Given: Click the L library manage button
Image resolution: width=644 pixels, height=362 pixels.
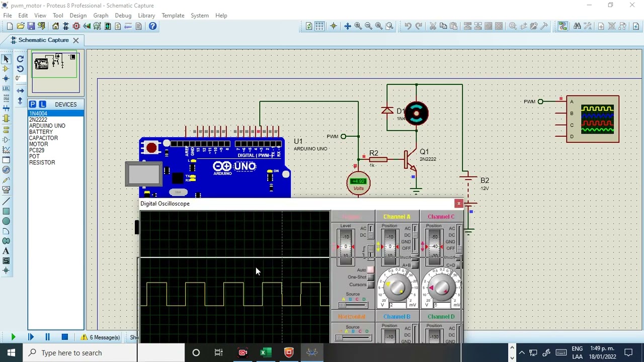Looking at the screenshot, I should point(42,104).
